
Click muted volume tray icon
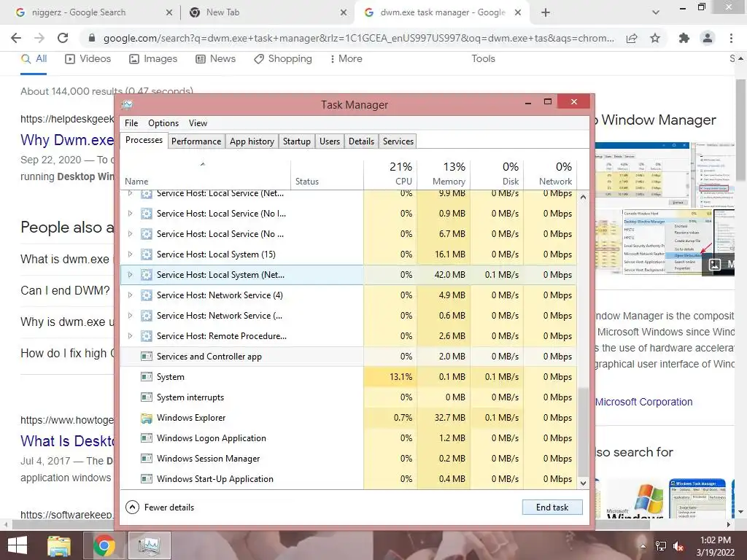pos(678,546)
